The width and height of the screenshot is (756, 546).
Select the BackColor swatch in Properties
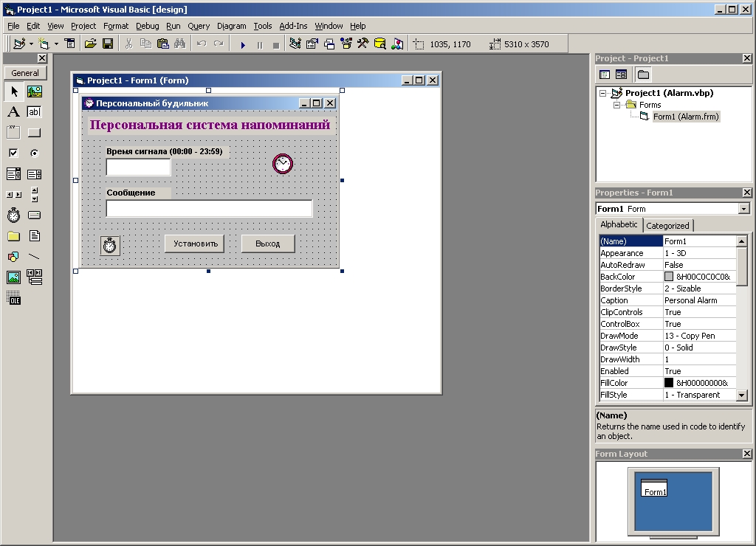coord(670,276)
